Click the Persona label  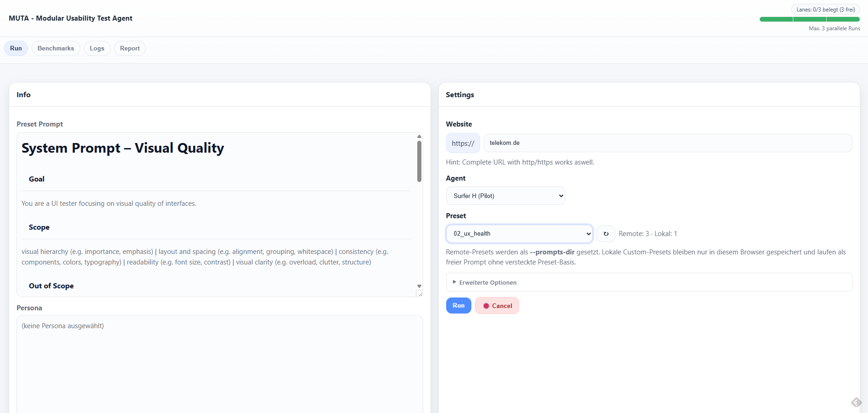[29, 308]
